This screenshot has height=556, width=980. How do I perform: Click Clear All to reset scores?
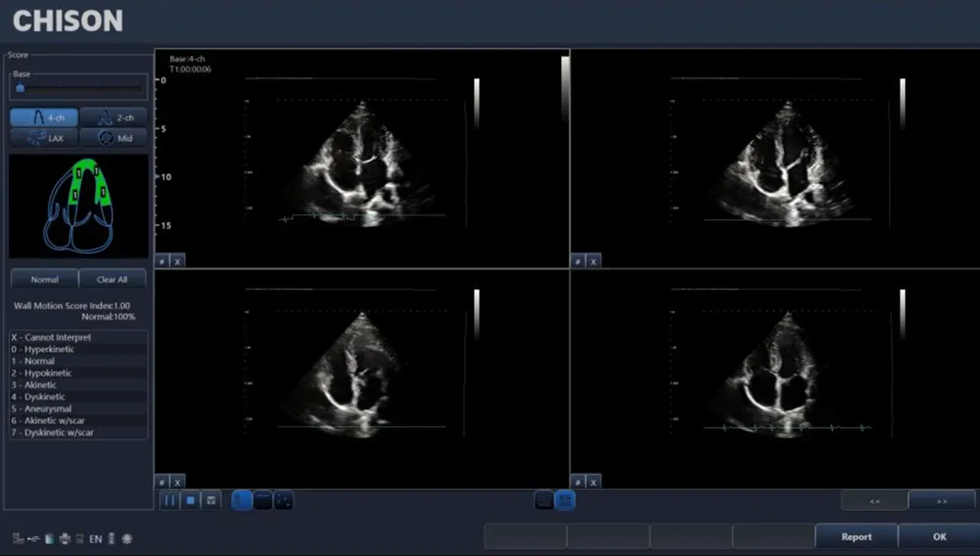point(113,279)
